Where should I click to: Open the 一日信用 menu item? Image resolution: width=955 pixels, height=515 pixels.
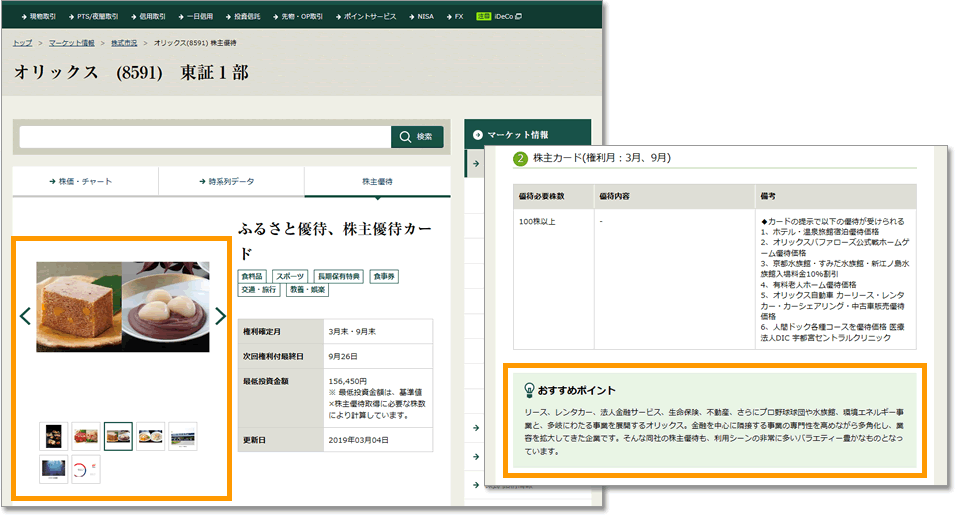(196, 16)
